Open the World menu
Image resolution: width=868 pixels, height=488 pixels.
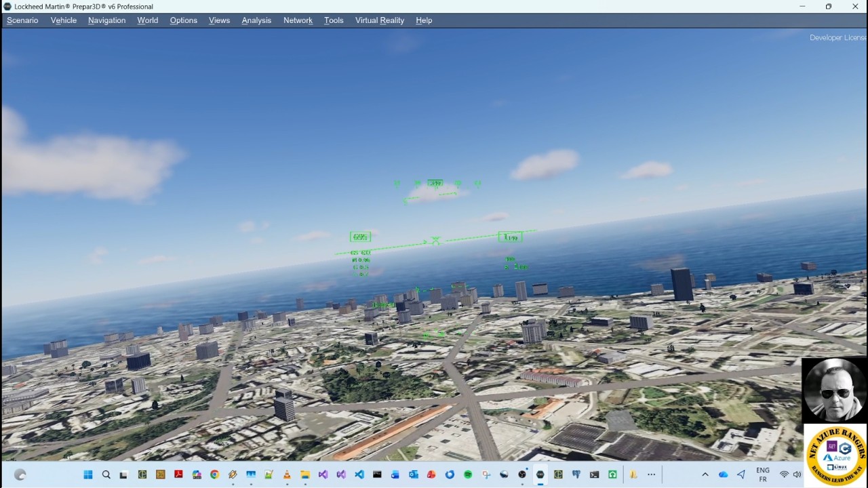[147, 20]
